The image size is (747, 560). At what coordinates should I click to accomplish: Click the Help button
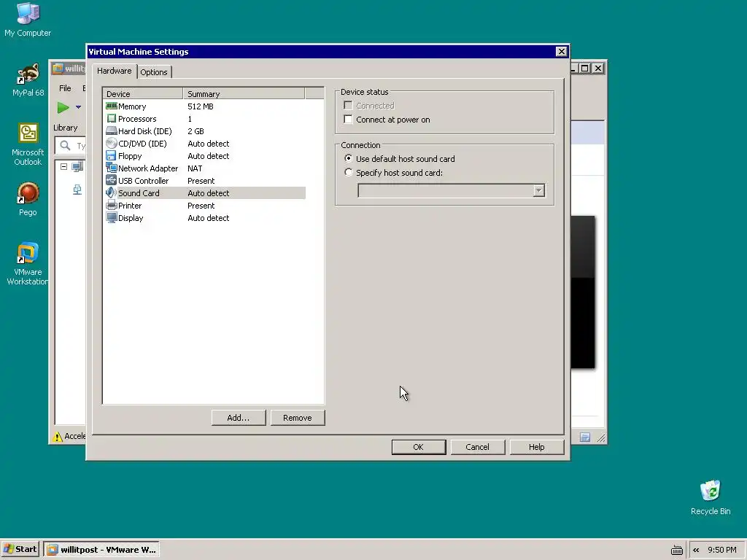(x=536, y=447)
